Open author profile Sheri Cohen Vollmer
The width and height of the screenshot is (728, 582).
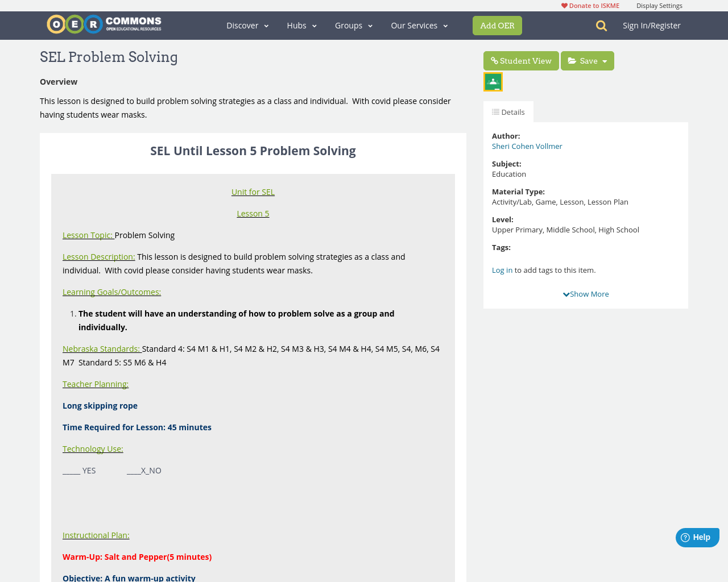point(527,145)
